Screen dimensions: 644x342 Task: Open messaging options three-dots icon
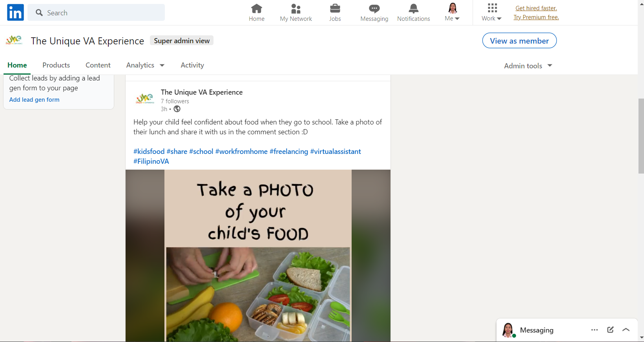point(595,330)
